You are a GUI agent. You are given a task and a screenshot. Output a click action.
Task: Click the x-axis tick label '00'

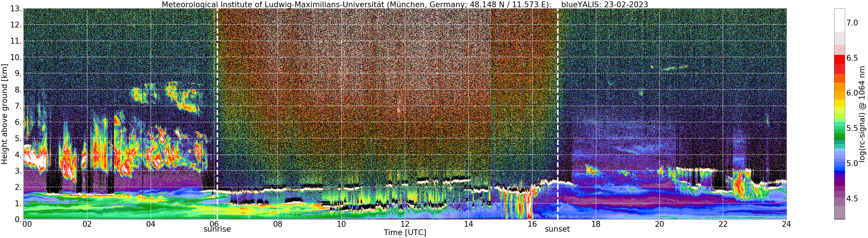(x=27, y=224)
